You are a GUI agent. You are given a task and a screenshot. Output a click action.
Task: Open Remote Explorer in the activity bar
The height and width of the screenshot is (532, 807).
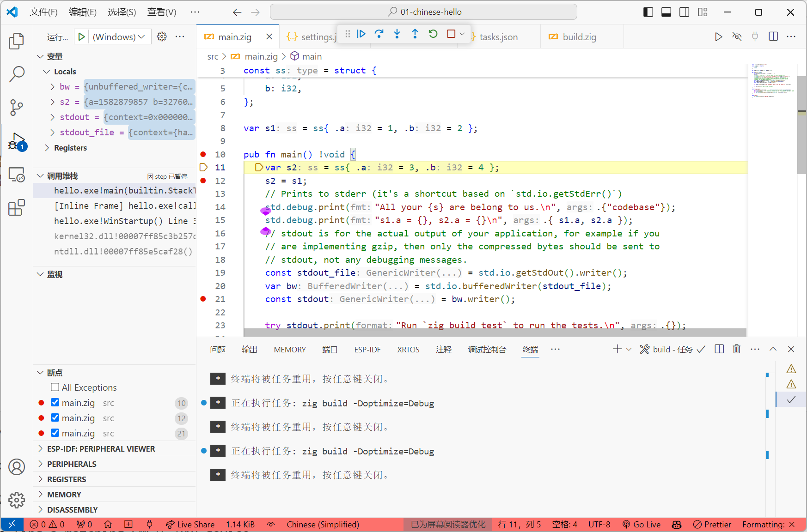pos(17,175)
